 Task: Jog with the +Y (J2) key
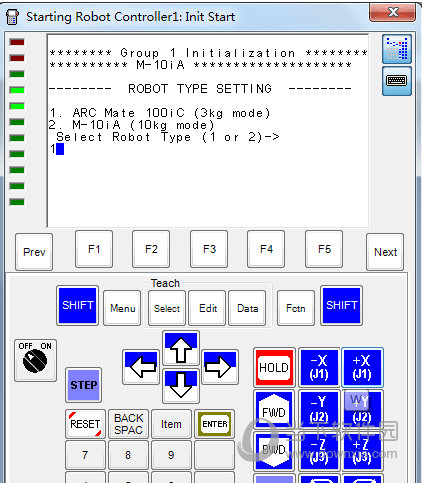[x=362, y=410]
